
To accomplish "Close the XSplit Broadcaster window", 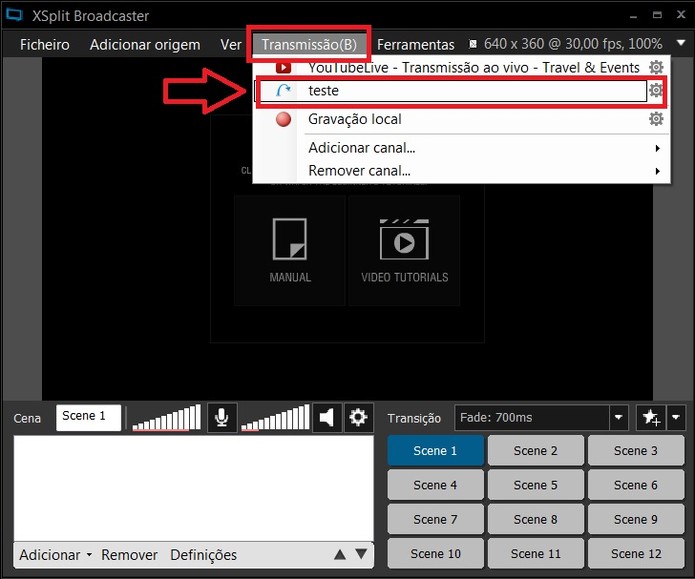I will (681, 15).
